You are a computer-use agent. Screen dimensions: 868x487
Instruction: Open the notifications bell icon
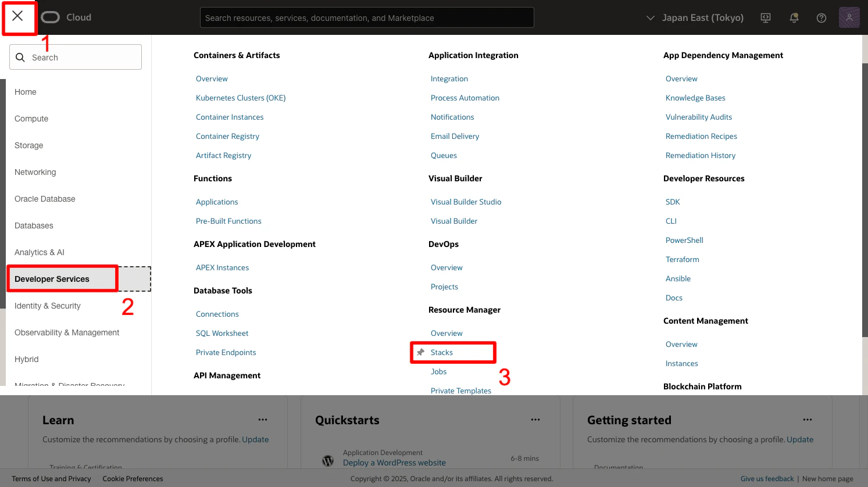pyautogui.click(x=794, y=18)
